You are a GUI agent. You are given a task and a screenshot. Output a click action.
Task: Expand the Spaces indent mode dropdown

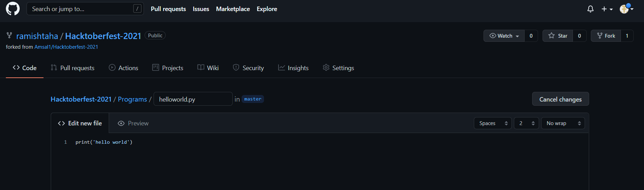tap(492, 123)
